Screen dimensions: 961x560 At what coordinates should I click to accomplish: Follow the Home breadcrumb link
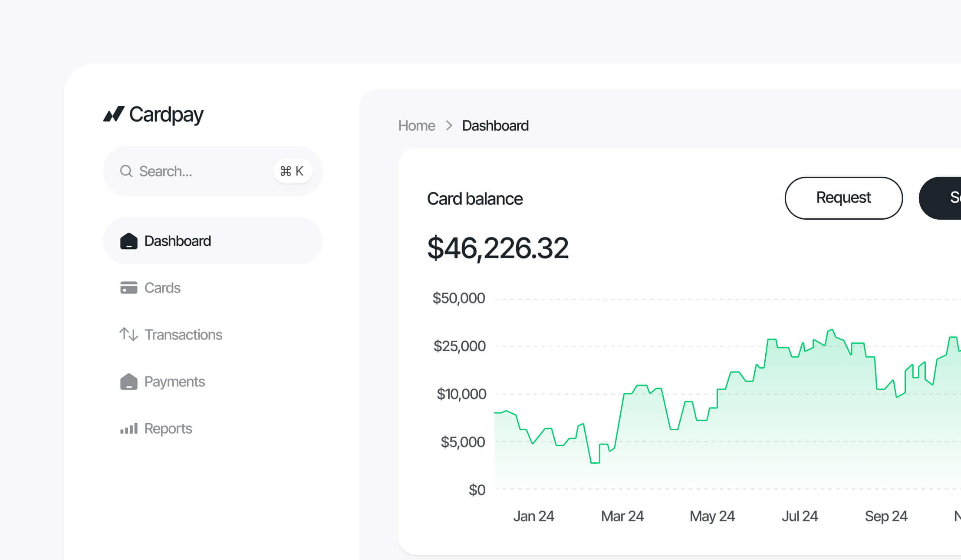416,126
